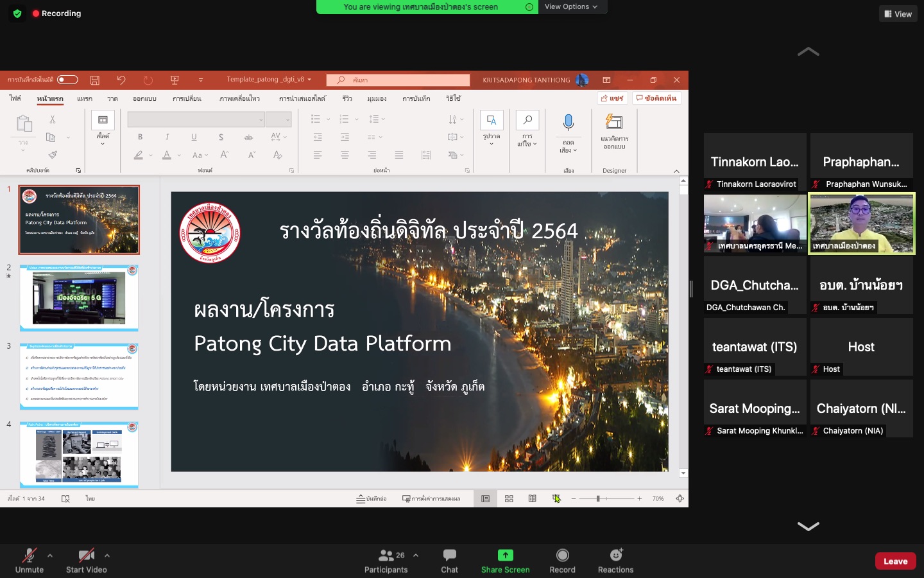Toggle the PowerPoint AutoSave switch
This screenshot has width=924, height=578.
67,80
